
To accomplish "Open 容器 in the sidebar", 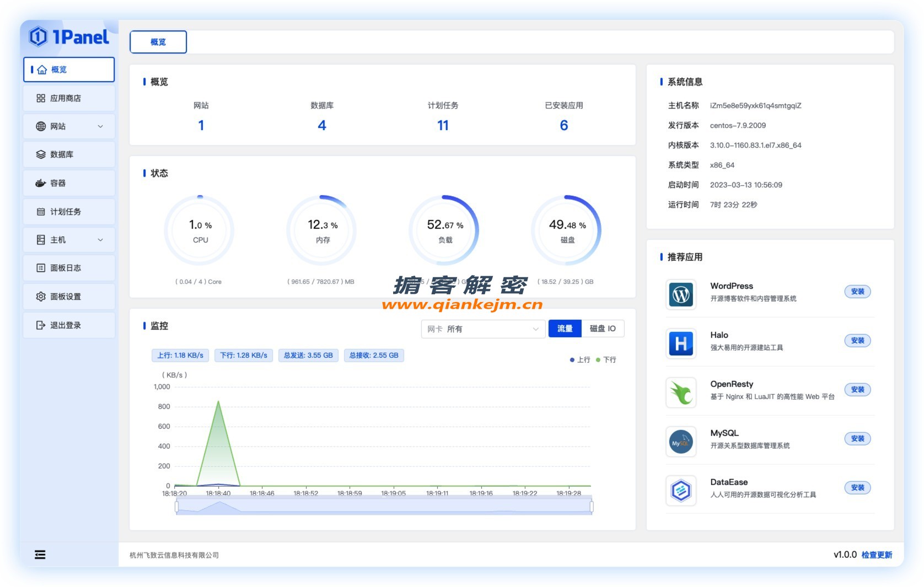I will click(x=69, y=183).
